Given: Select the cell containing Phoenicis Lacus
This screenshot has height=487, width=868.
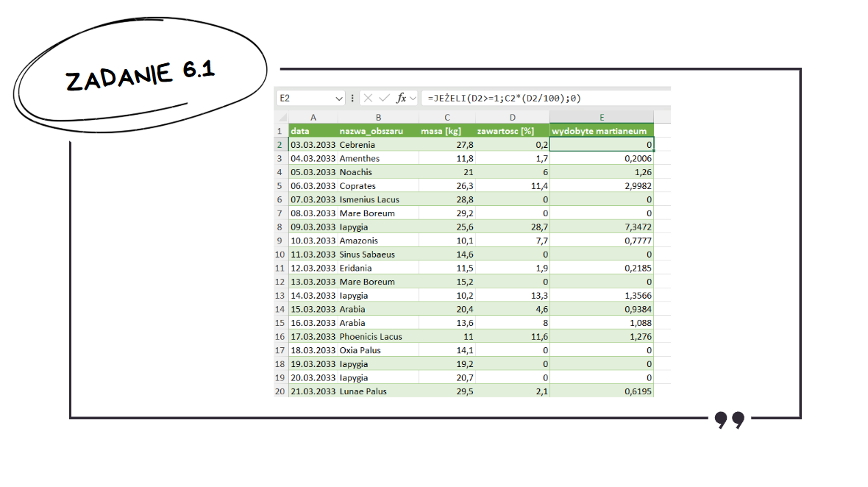Looking at the screenshot, I should (378, 336).
